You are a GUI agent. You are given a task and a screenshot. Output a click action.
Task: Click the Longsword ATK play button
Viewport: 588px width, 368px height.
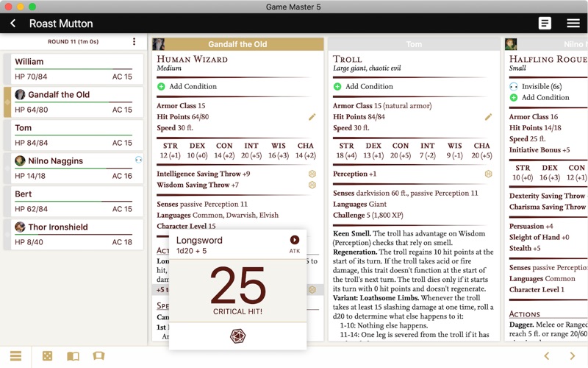[295, 240]
